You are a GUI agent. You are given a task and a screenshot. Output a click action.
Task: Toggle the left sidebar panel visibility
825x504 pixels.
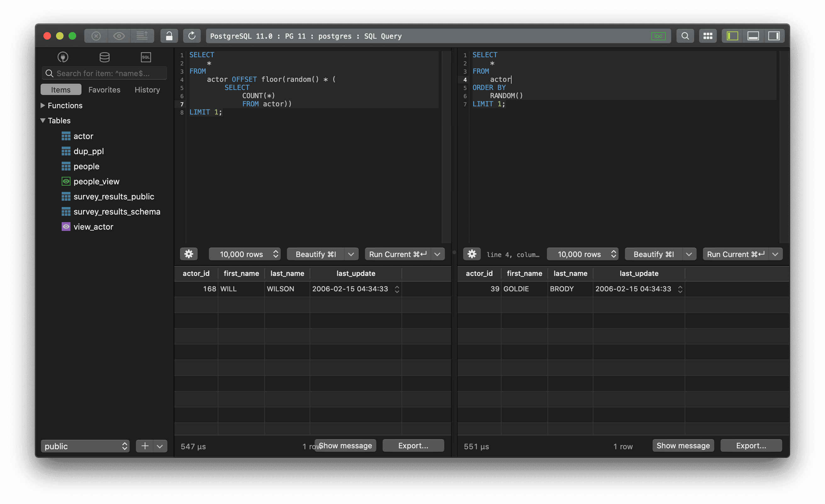click(732, 36)
